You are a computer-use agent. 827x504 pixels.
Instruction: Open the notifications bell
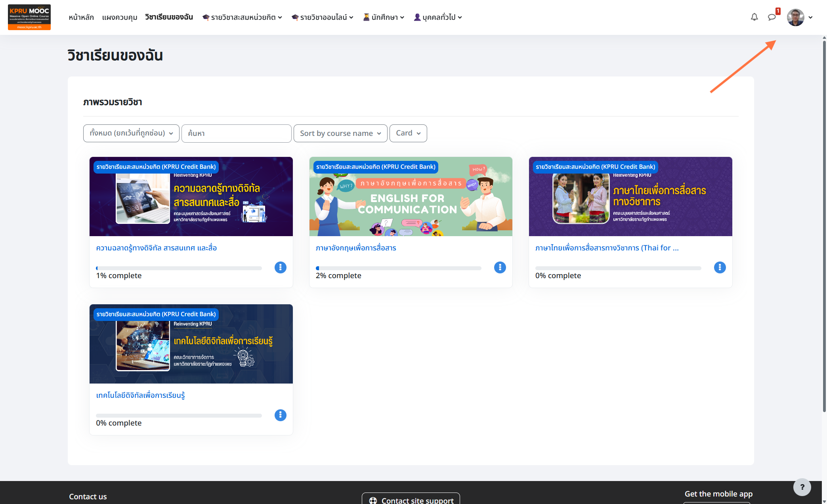tap(754, 17)
